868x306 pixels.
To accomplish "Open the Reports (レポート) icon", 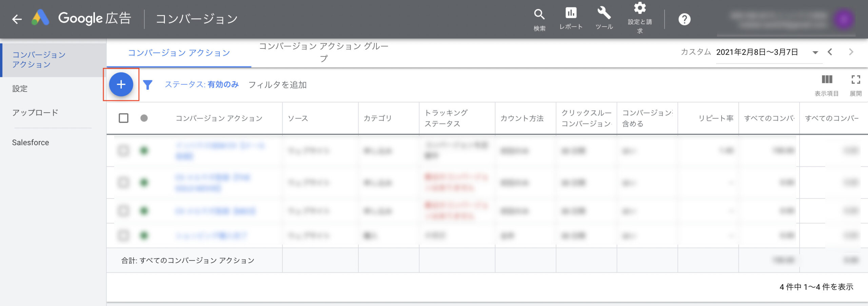I will pyautogui.click(x=571, y=13).
